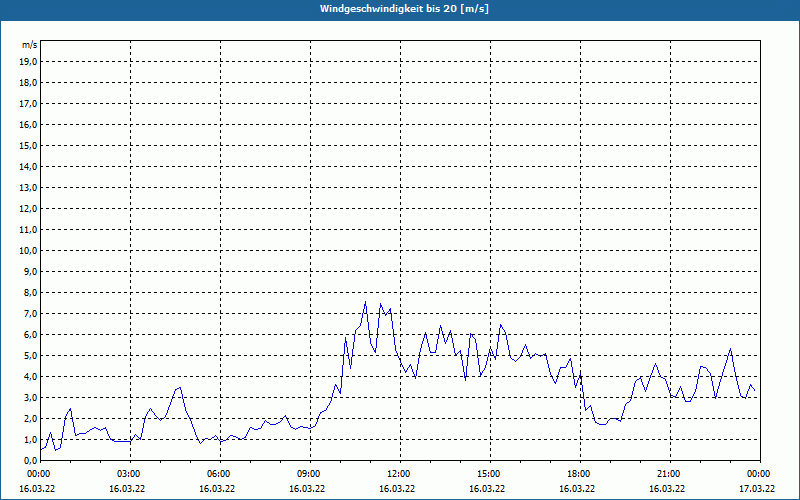800x500 pixels.
Task: Click the 21:00 time axis label
Action: [x=669, y=474]
